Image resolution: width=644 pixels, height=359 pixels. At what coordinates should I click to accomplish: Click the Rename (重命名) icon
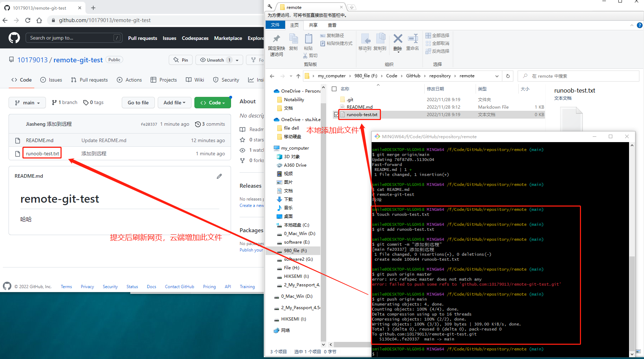pyautogui.click(x=413, y=42)
